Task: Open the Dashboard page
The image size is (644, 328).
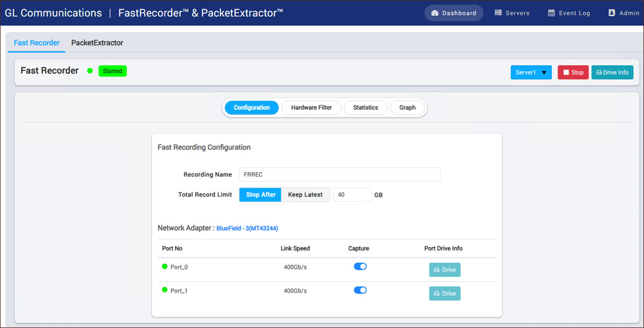Action: pyautogui.click(x=454, y=13)
